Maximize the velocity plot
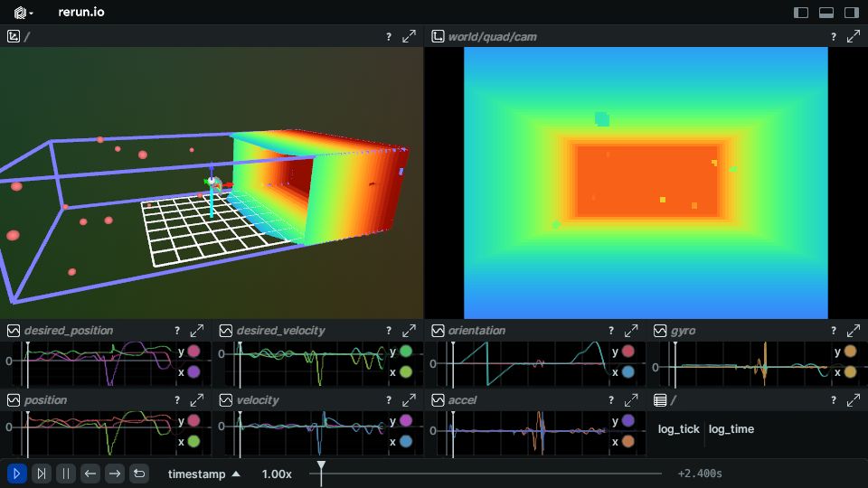 click(x=409, y=400)
